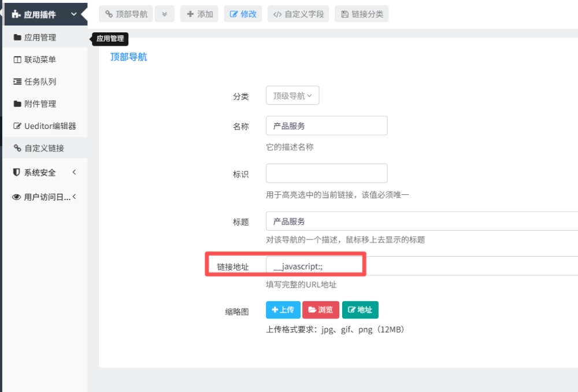Click the 顶部导航 tab heading

pos(129,57)
